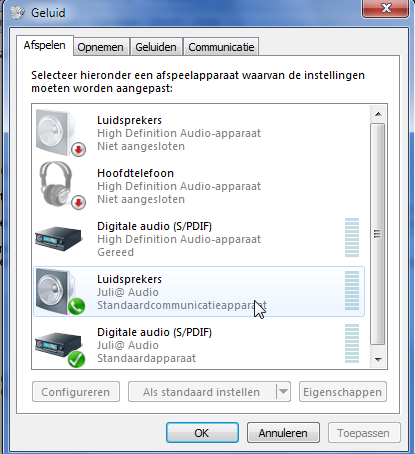
Task: Click the Juli@ Audio Luidsprekers speaker icon
Action: pos(59,292)
